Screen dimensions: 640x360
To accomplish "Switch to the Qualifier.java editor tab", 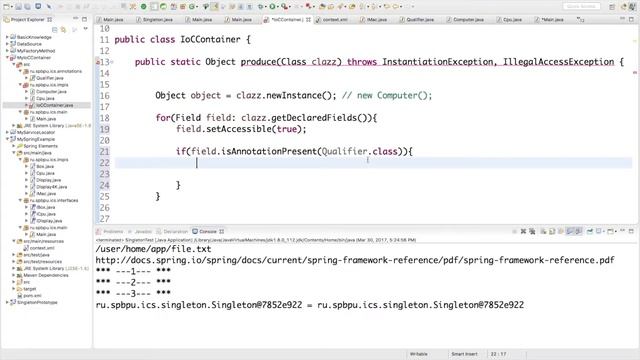I will pyautogui.click(x=417, y=20).
